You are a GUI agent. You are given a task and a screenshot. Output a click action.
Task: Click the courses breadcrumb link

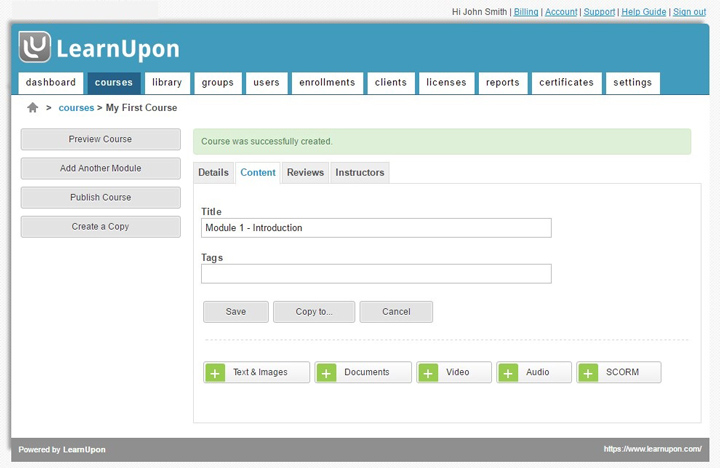(76, 108)
